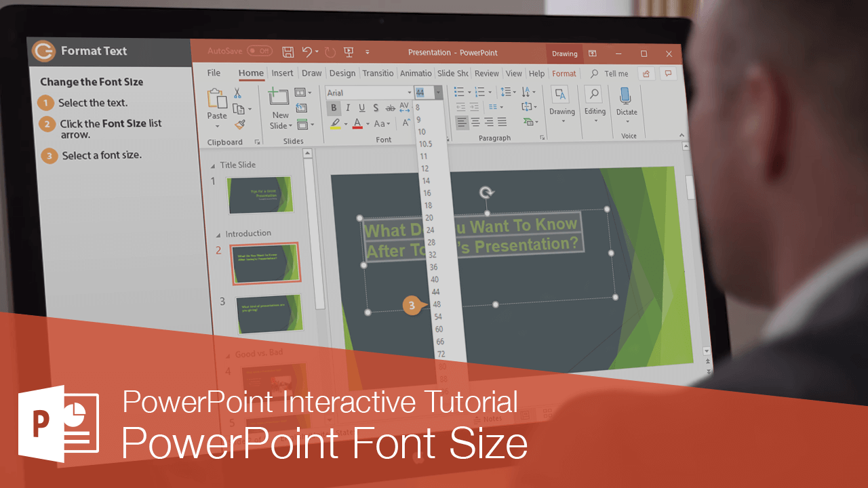Open the Format Painter
This screenshot has height=488, width=868.
point(239,125)
